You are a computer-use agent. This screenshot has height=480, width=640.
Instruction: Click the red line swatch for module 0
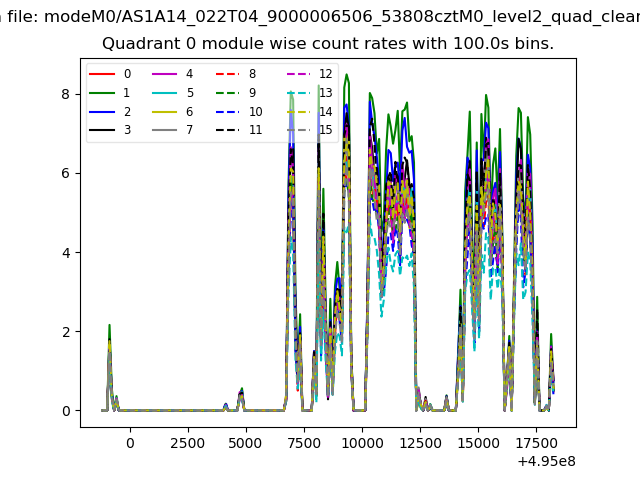coord(104,74)
